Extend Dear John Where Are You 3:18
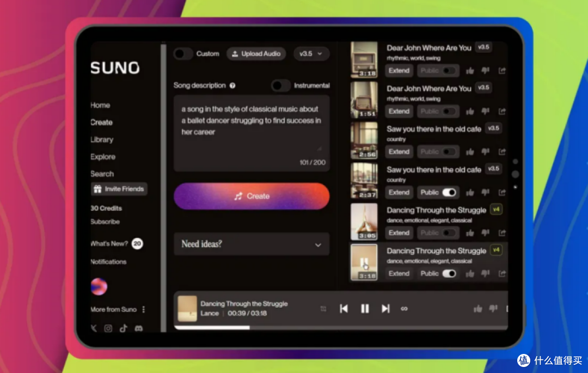The width and height of the screenshot is (588, 373). tap(399, 70)
